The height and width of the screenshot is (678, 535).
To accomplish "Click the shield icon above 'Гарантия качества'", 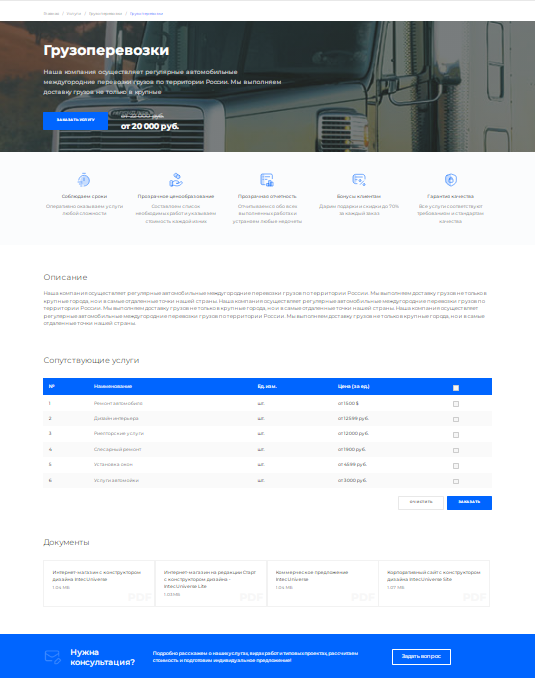I will pyautogui.click(x=450, y=179).
